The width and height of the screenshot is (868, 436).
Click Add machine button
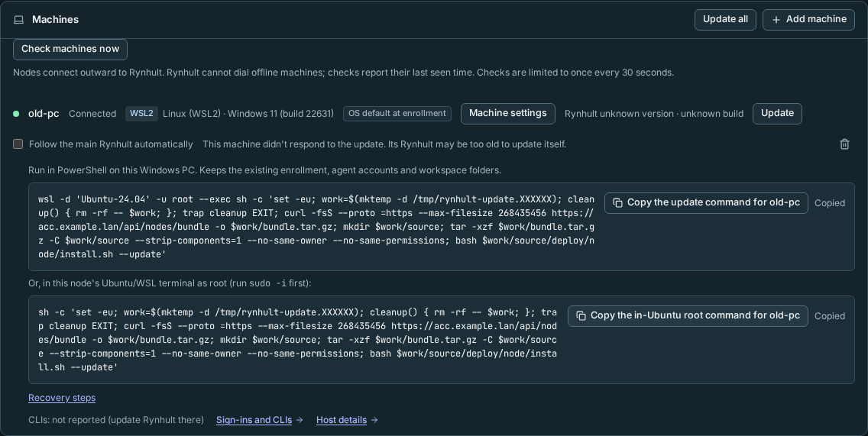[x=808, y=19]
